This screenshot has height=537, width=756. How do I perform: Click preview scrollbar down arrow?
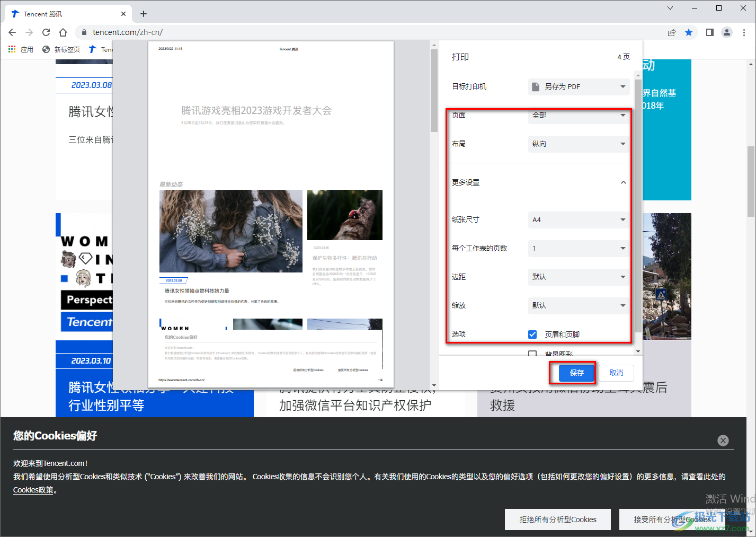434,386
